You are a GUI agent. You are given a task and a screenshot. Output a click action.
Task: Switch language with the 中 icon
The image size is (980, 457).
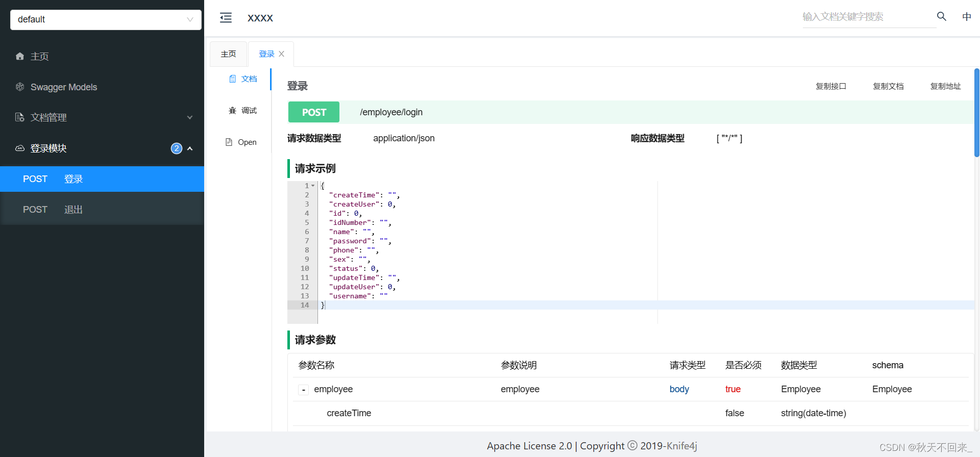coord(967,17)
